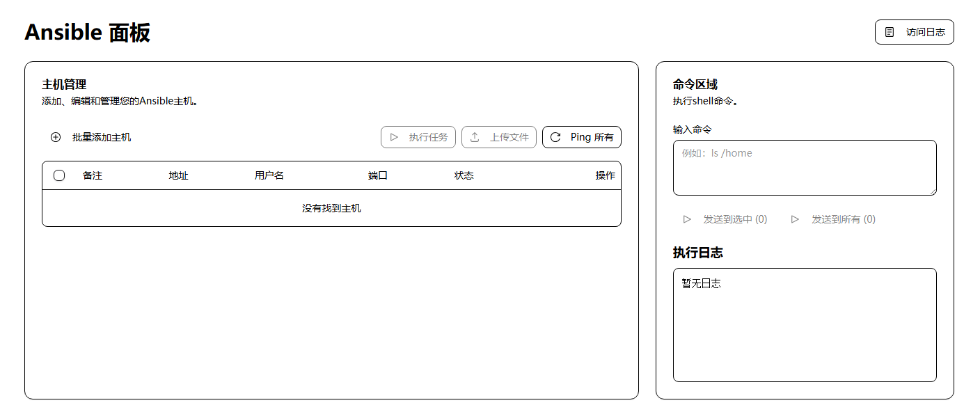Click the 没有找到主机 empty table message
The image size is (980, 412).
click(x=331, y=208)
